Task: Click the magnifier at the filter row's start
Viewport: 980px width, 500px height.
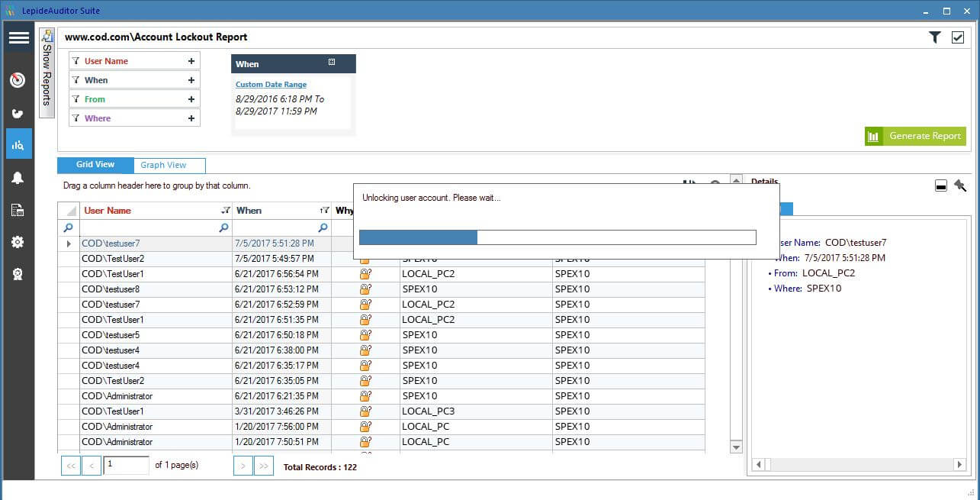Action: coord(69,227)
